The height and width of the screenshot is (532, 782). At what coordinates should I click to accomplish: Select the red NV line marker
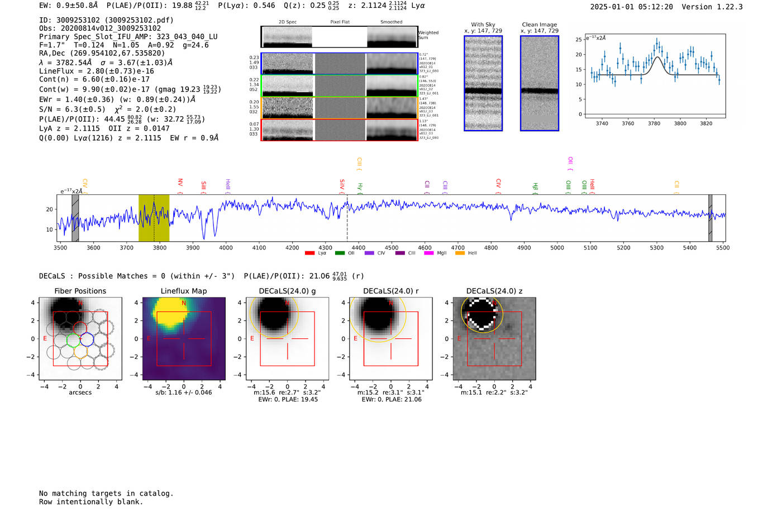[180, 186]
